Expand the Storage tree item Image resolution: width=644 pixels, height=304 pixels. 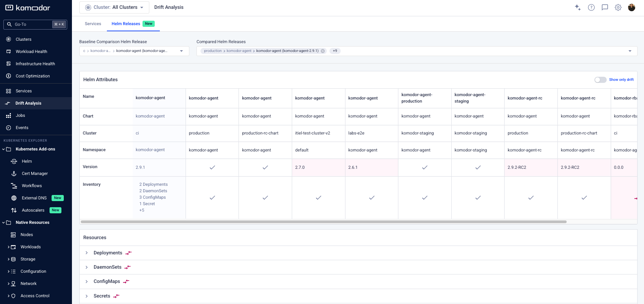[8, 259]
